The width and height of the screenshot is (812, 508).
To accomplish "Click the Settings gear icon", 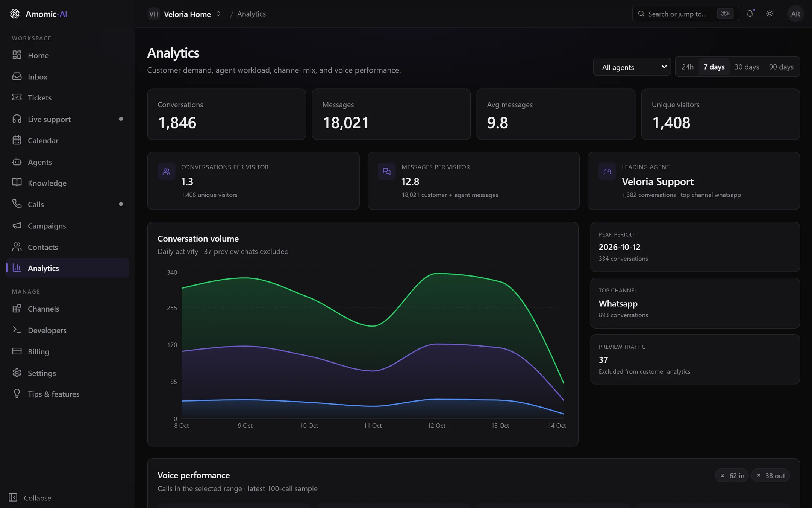I will tap(17, 373).
